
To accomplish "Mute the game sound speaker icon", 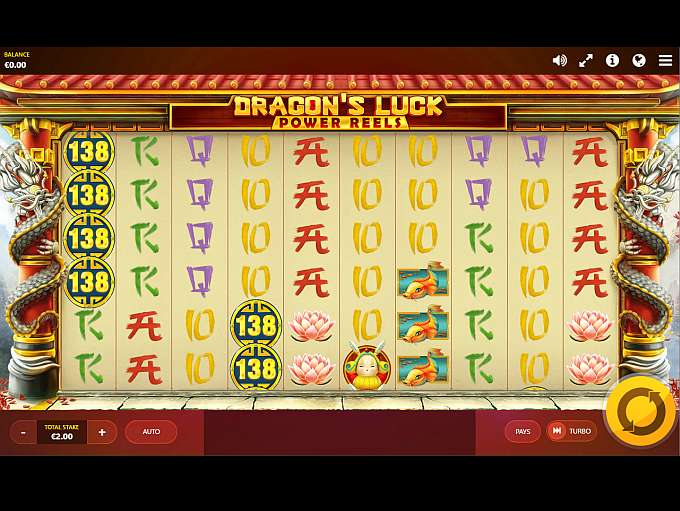I will [x=559, y=61].
